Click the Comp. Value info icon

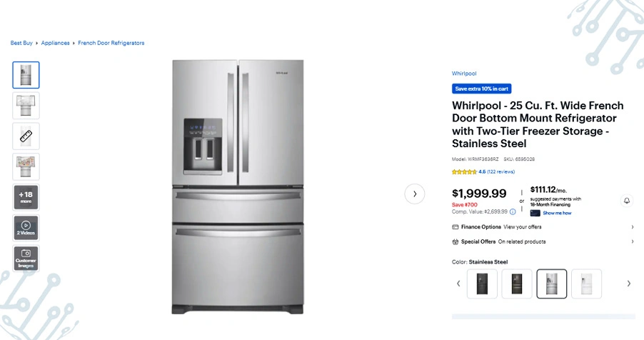[x=513, y=211]
